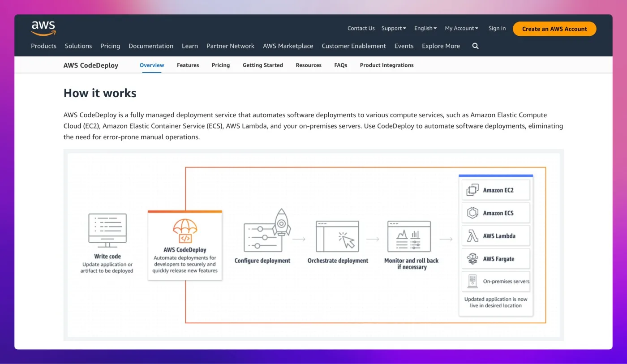
Task: Expand the Support dropdown
Action: pos(394,28)
